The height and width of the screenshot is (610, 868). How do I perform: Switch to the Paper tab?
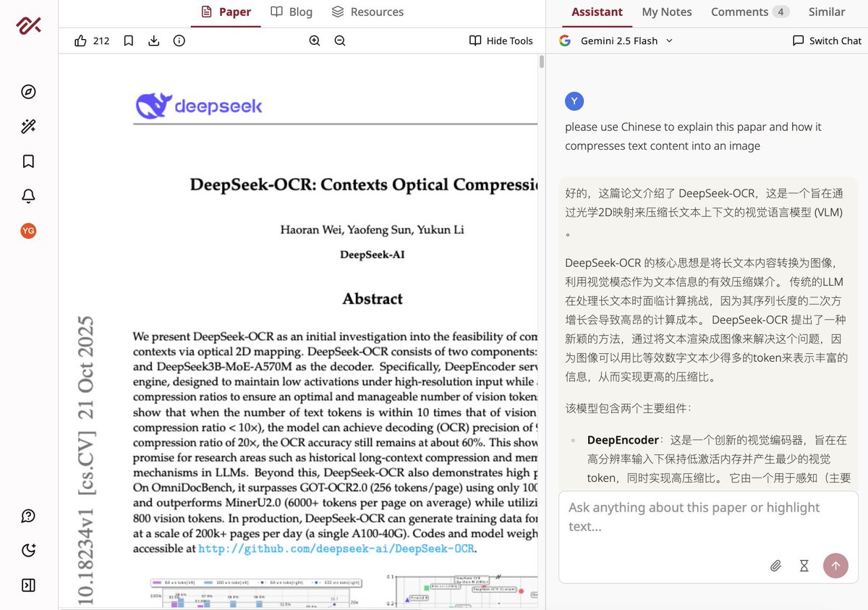pos(226,12)
